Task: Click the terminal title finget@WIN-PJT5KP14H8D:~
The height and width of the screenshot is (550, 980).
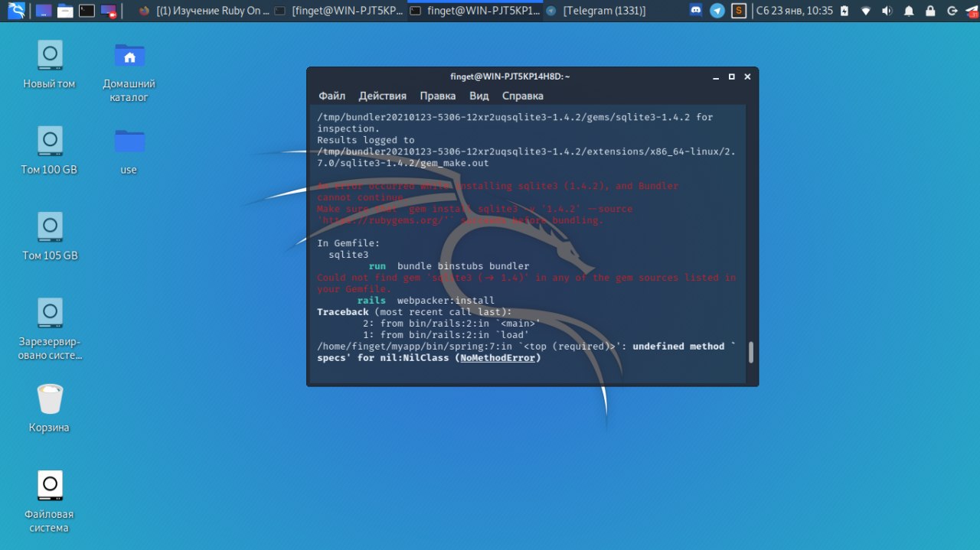Action: pyautogui.click(x=510, y=76)
